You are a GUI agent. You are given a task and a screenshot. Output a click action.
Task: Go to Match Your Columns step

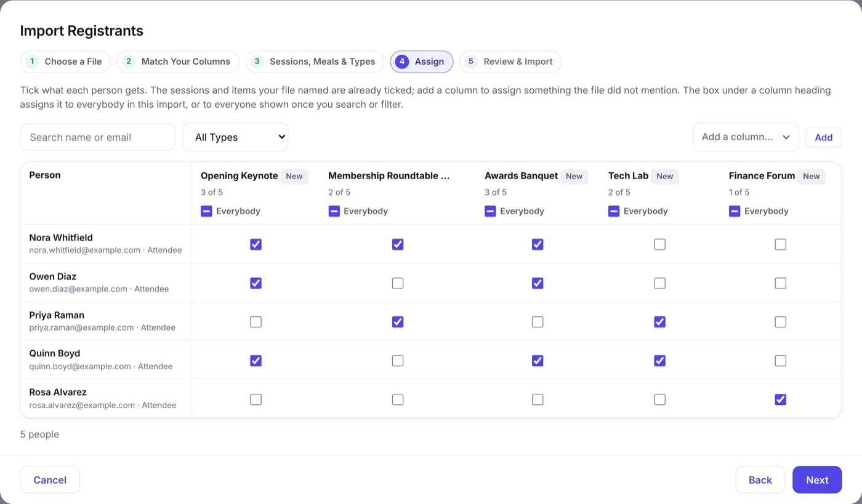pyautogui.click(x=178, y=62)
